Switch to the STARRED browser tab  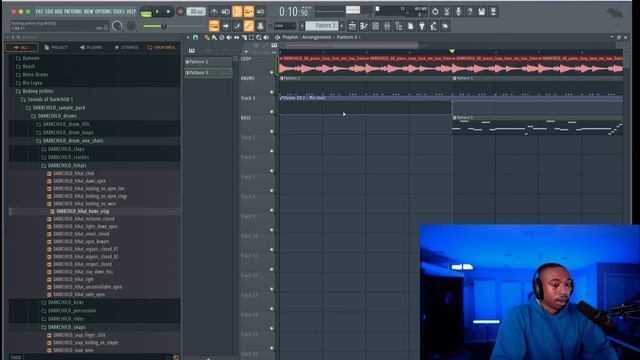point(126,47)
